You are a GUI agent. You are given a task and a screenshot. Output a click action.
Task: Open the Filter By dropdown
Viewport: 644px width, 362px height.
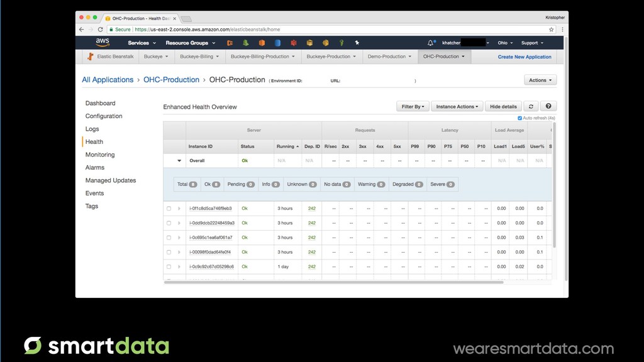413,106
